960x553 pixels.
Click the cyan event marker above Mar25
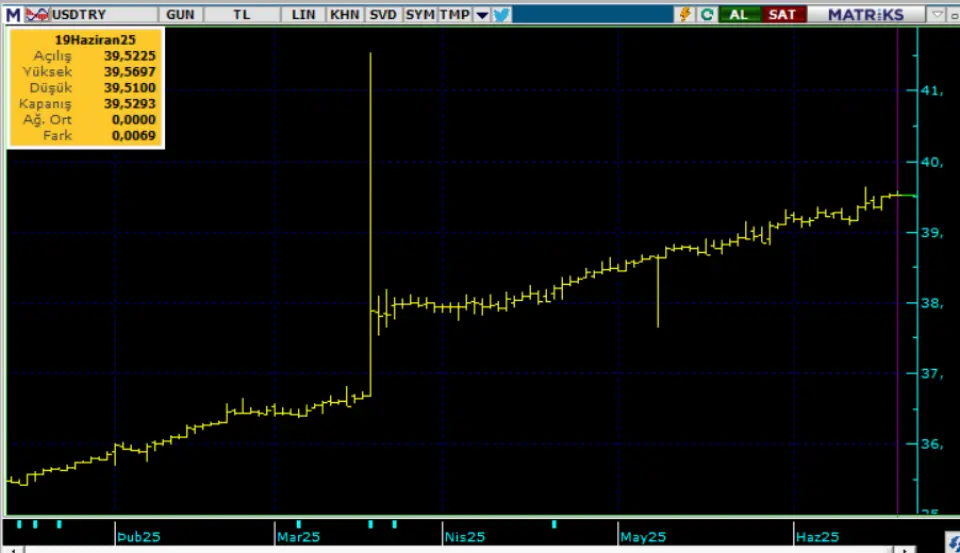(x=298, y=524)
